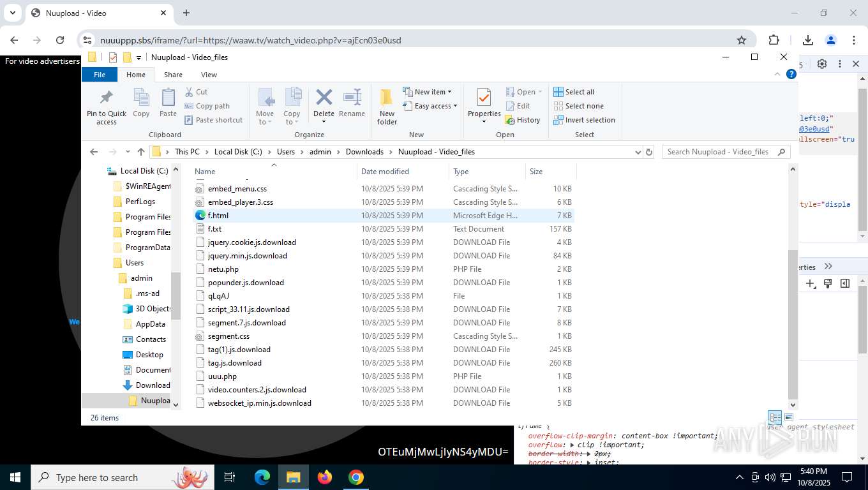Switch to large icons view
Image resolution: width=868 pixels, height=490 pixels.
789,417
